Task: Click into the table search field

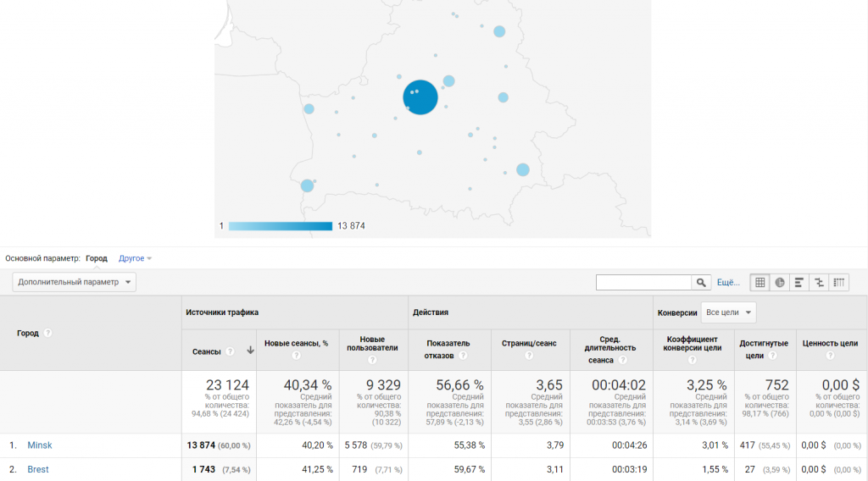Action: tap(644, 282)
